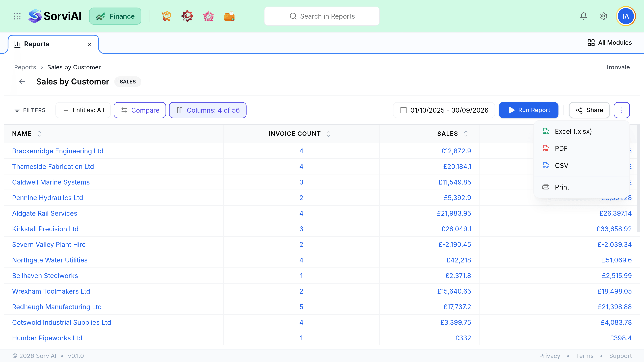The width and height of the screenshot is (644, 362).
Task: Open Caldwell Marine Systems customer
Action: (51, 182)
